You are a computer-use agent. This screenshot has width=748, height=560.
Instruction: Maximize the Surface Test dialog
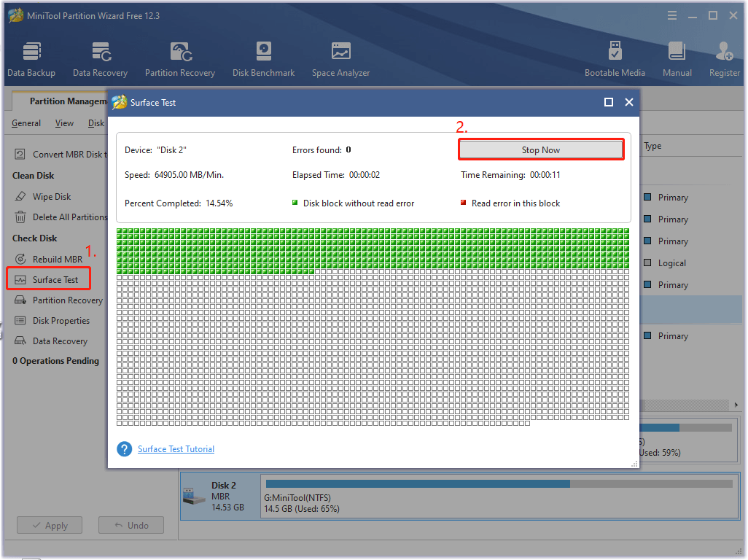pyautogui.click(x=609, y=102)
